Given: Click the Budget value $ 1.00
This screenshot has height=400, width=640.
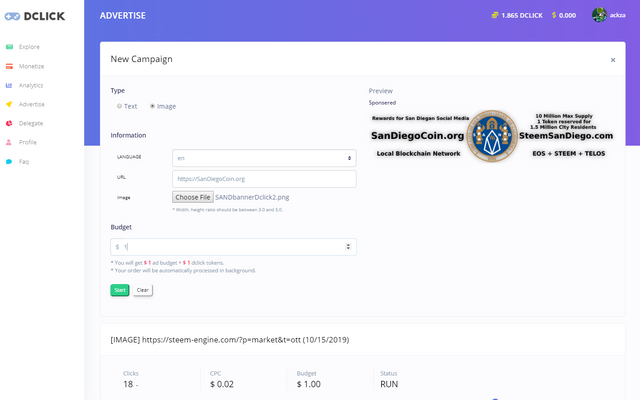Looking at the screenshot, I should (x=309, y=384).
